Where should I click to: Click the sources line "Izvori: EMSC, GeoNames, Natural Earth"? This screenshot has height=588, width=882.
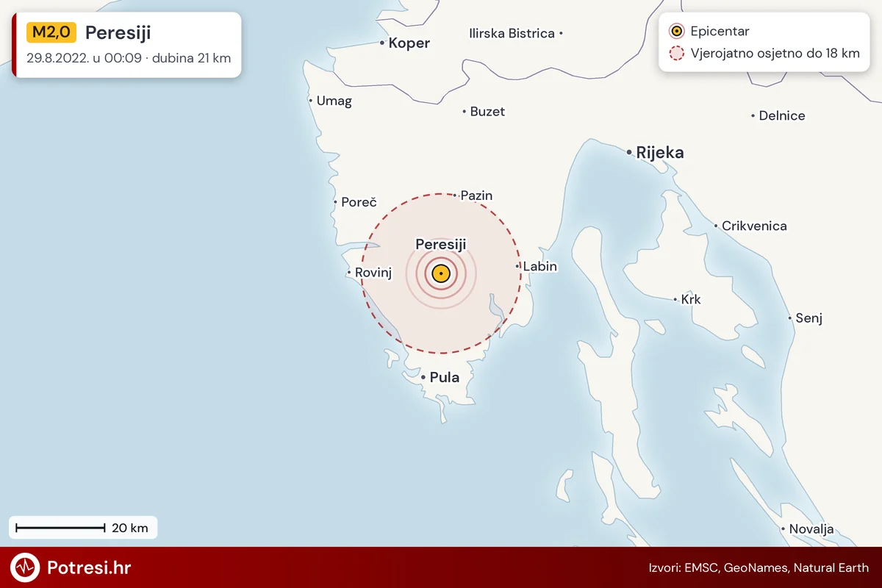click(x=759, y=567)
